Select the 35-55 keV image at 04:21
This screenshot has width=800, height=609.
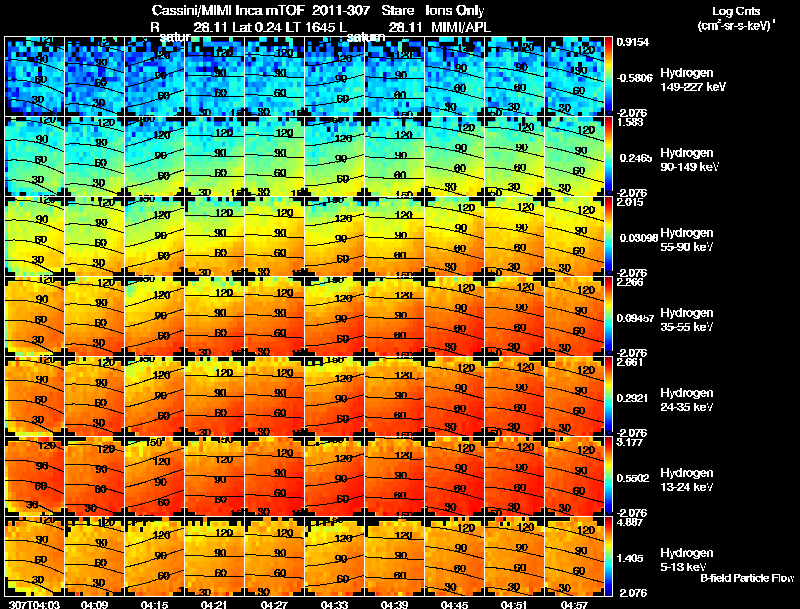click(x=214, y=317)
